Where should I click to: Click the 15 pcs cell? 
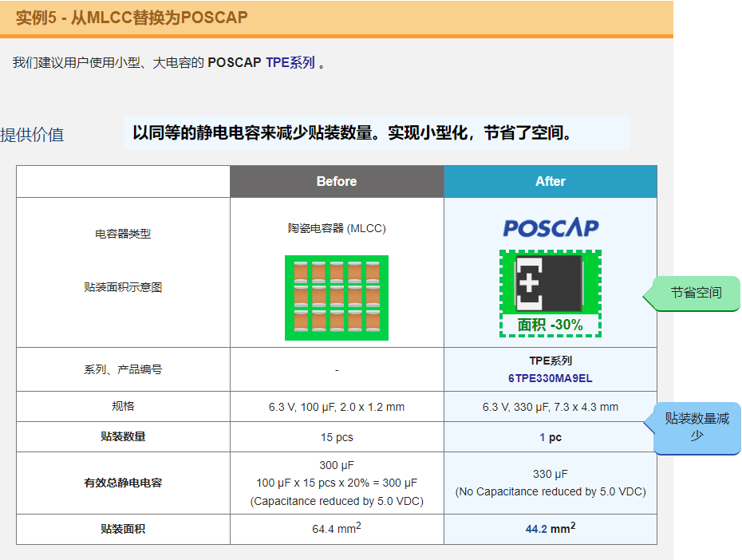tap(337, 437)
